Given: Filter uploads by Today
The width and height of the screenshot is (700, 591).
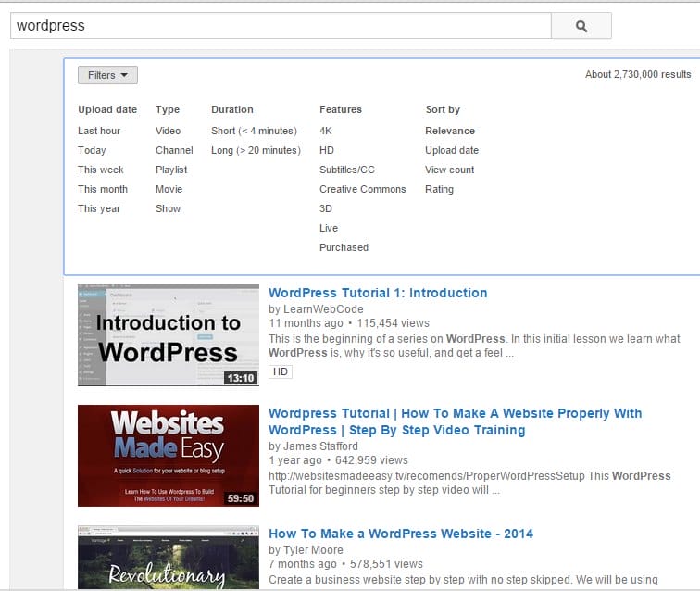Looking at the screenshot, I should pos(92,150).
